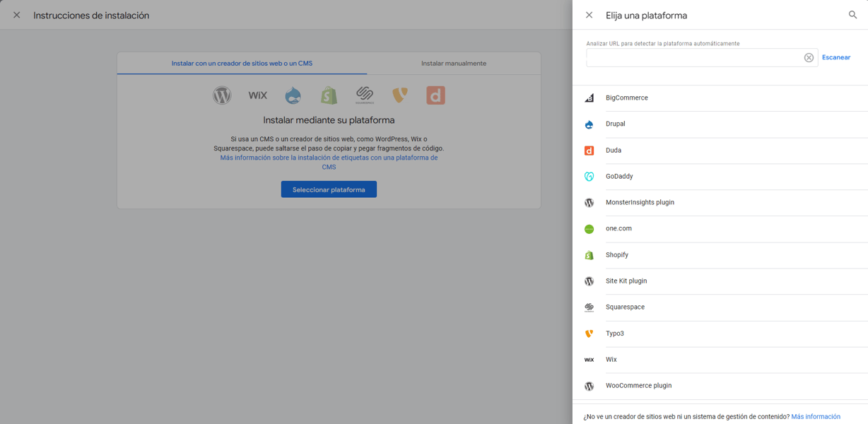Click the one.com green circle icon

589,229
